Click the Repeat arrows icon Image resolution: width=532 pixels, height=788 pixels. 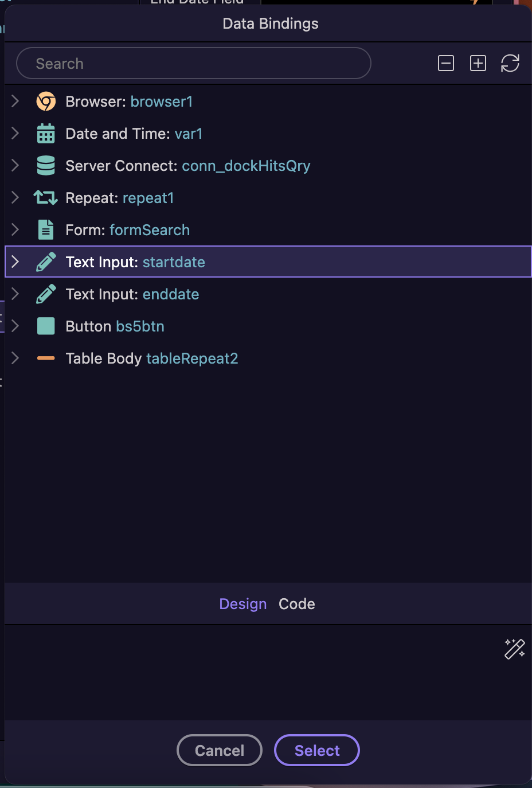click(x=46, y=198)
